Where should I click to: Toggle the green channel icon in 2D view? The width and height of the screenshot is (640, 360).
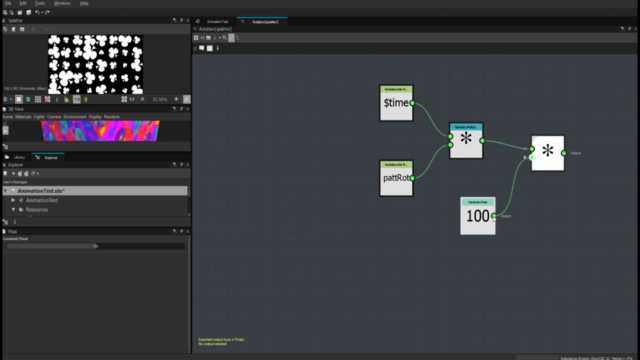(x=28, y=99)
